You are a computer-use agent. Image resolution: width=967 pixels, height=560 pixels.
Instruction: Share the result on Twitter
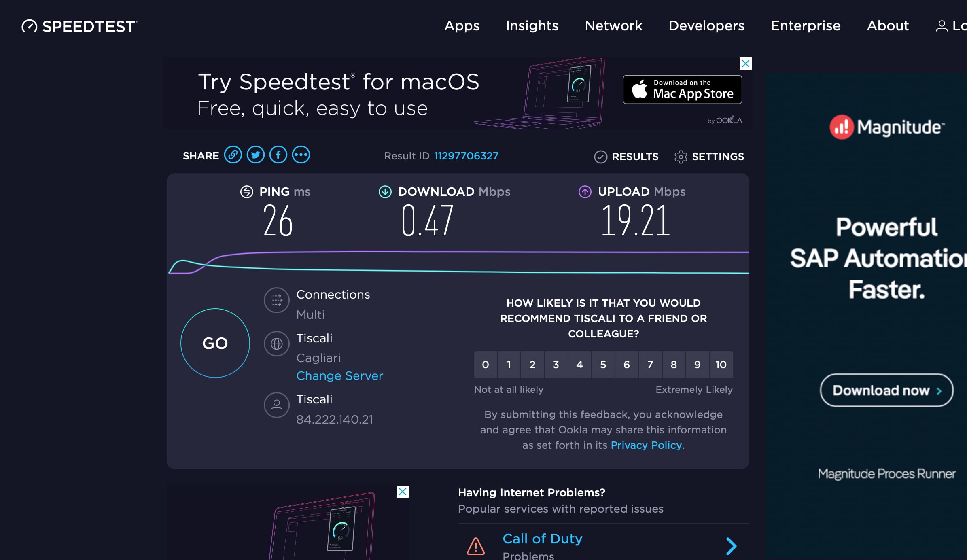click(x=256, y=155)
